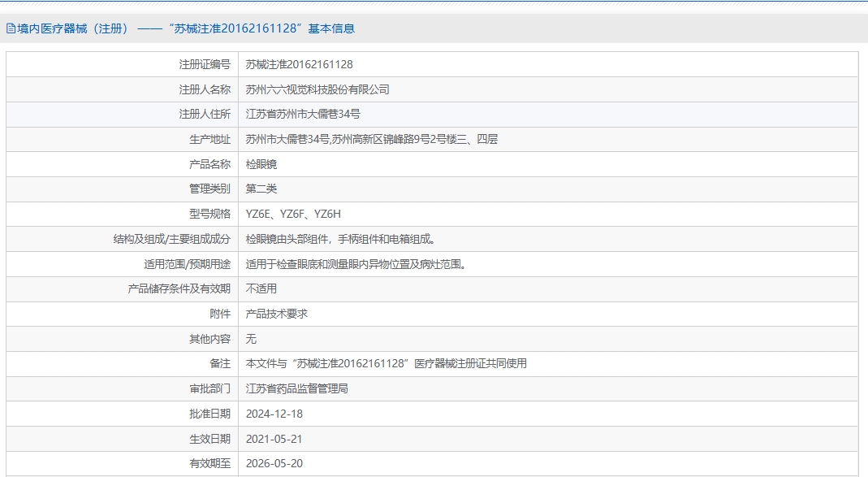Select the 无 value in 其他内容 row
The height and width of the screenshot is (477, 868).
tap(252, 339)
